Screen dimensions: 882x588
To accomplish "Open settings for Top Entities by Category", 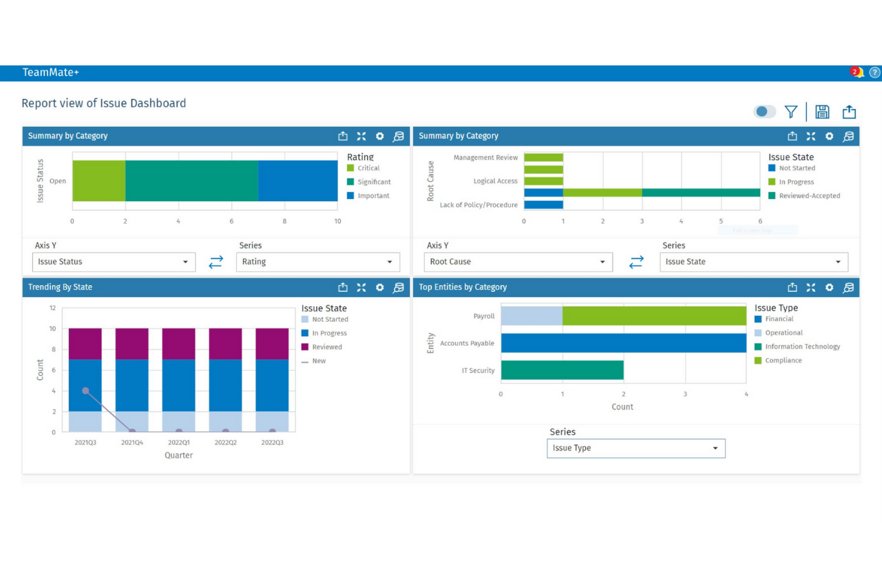I will [x=830, y=287].
